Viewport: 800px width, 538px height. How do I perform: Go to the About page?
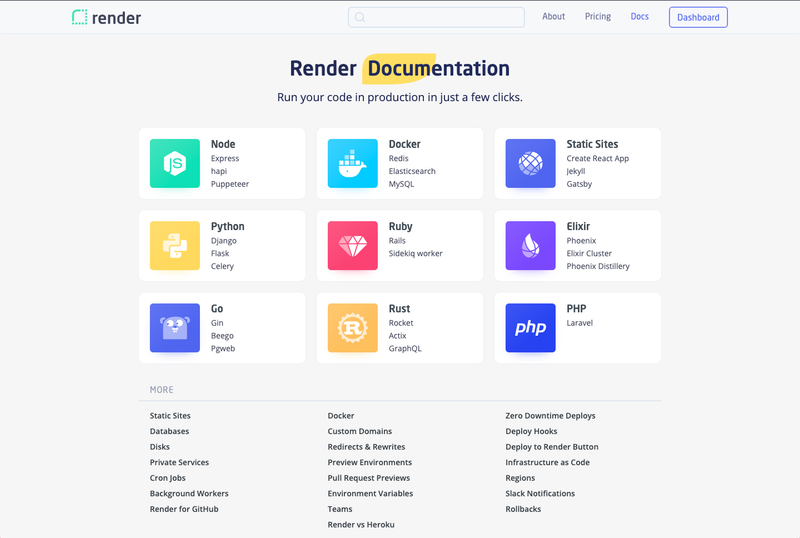pyautogui.click(x=554, y=16)
